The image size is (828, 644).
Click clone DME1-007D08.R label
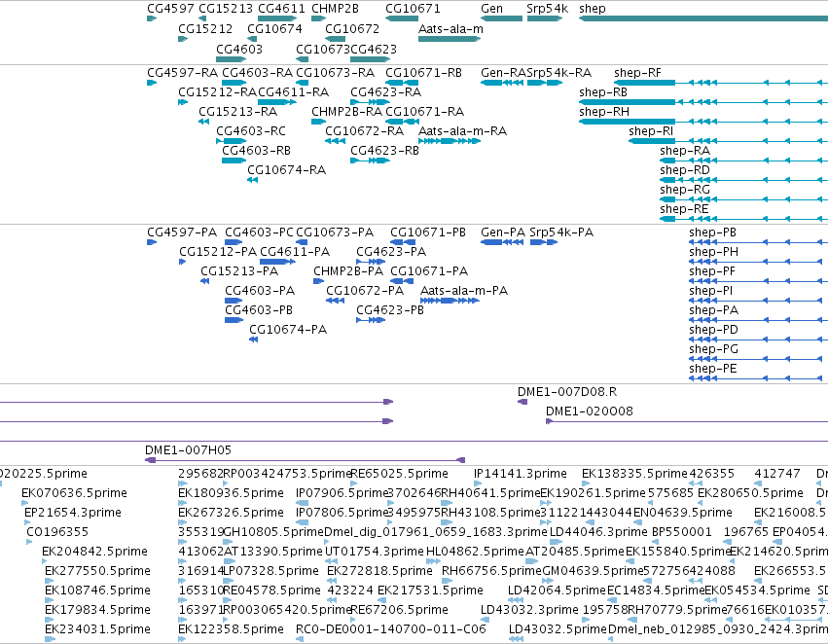pyautogui.click(x=566, y=392)
